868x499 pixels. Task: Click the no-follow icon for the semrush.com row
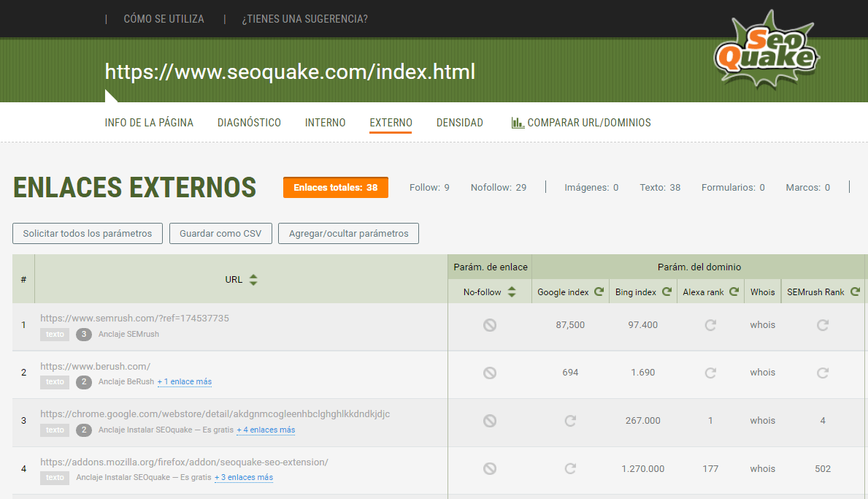[490, 324]
